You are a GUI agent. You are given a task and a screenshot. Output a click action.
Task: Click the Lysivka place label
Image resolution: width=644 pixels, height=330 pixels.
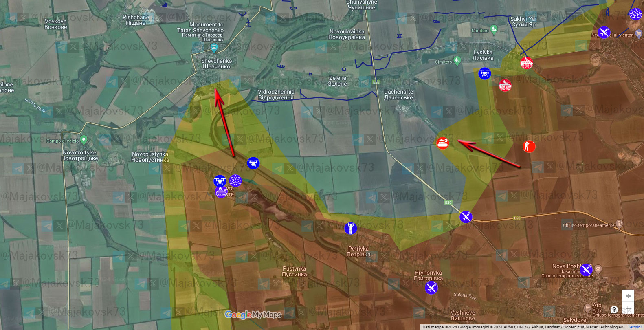[483, 55]
